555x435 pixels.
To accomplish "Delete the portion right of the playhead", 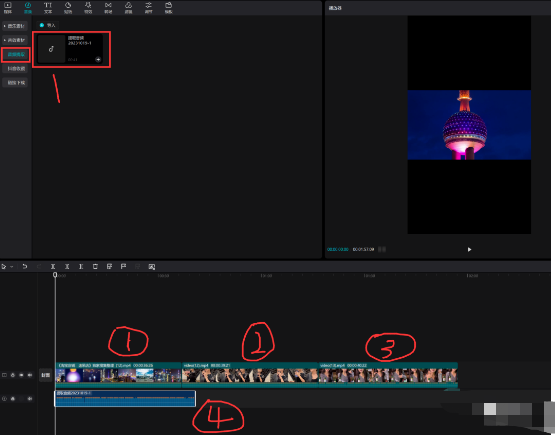I will coord(81,267).
